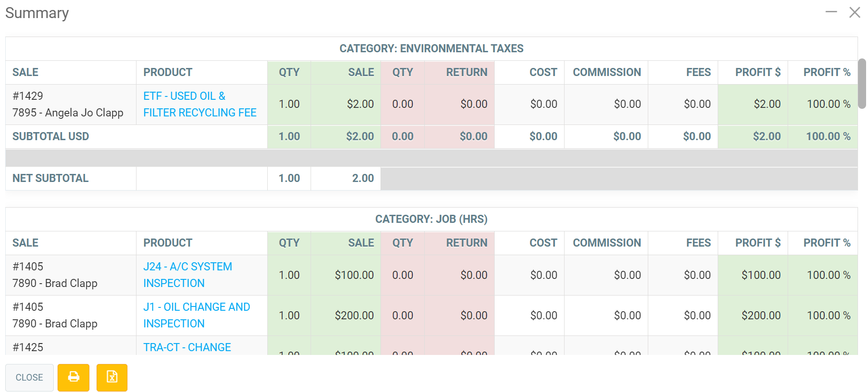Select the NET SUBTOTAL row label
Image resolution: width=868 pixels, height=392 pixels.
pyautogui.click(x=50, y=178)
